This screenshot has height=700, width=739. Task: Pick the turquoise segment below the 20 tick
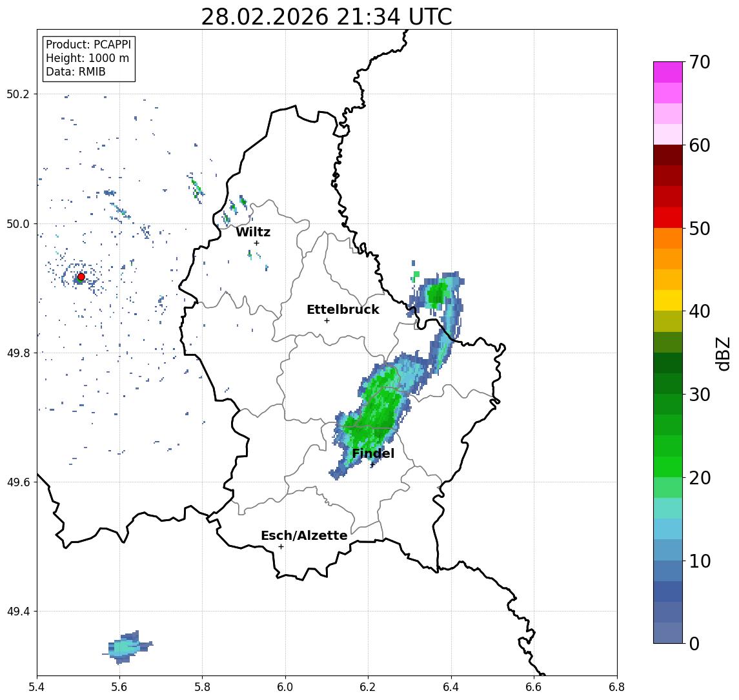pyautogui.click(x=668, y=508)
